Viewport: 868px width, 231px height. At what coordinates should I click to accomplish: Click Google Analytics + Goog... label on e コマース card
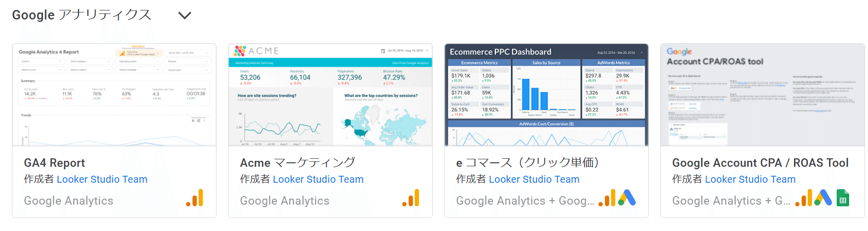[525, 201]
